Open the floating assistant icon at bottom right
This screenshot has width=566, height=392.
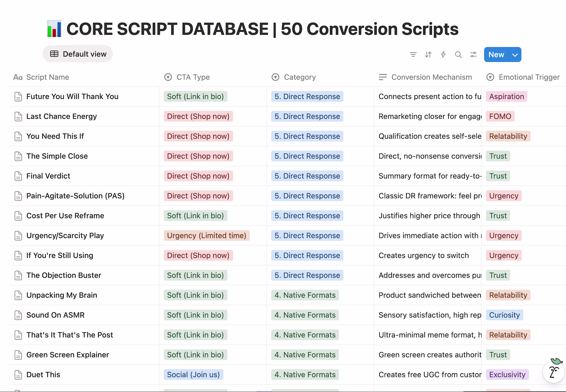(553, 372)
